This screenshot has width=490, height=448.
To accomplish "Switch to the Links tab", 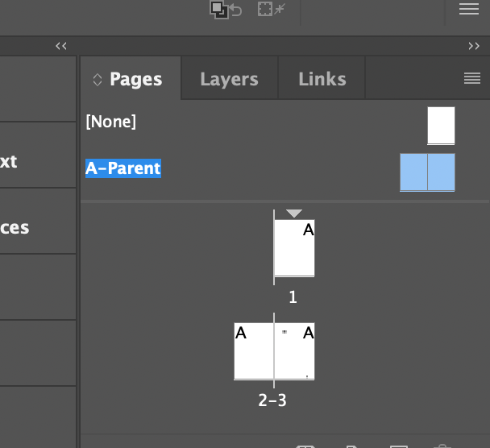I will point(322,79).
